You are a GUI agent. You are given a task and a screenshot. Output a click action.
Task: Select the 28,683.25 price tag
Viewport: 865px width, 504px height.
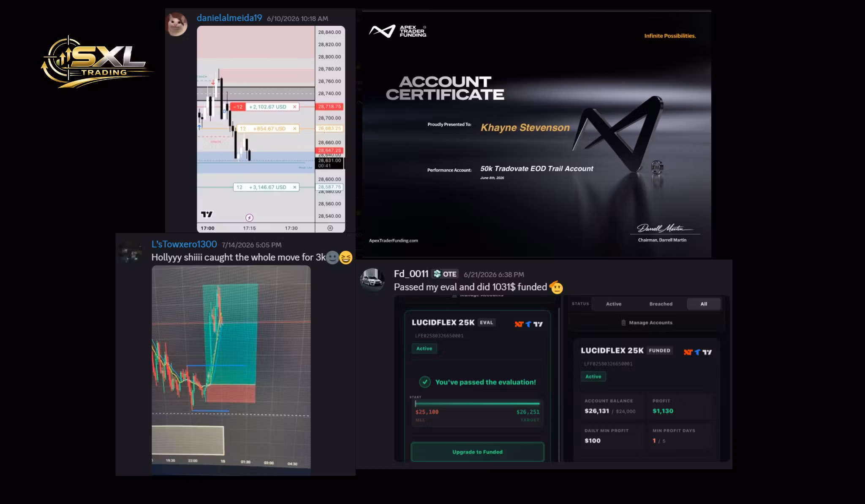point(329,128)
